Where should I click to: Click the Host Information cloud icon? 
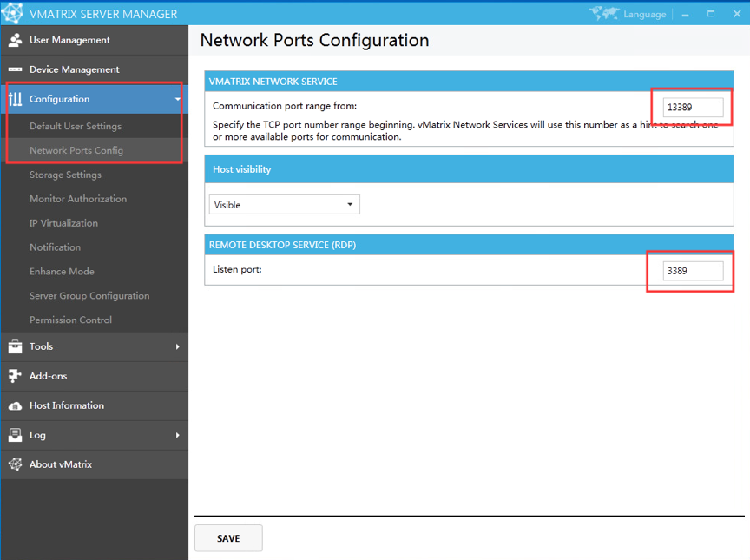pos(15,406)
